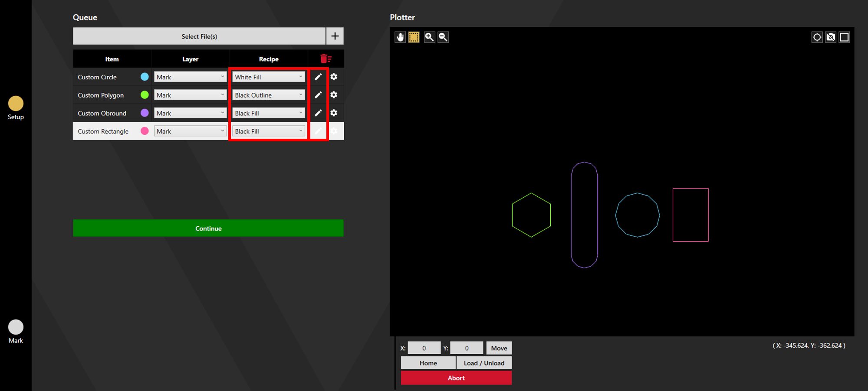The image size is (868, 391).
Task: Add a queue item with plus button
Action: click(335, 36)
